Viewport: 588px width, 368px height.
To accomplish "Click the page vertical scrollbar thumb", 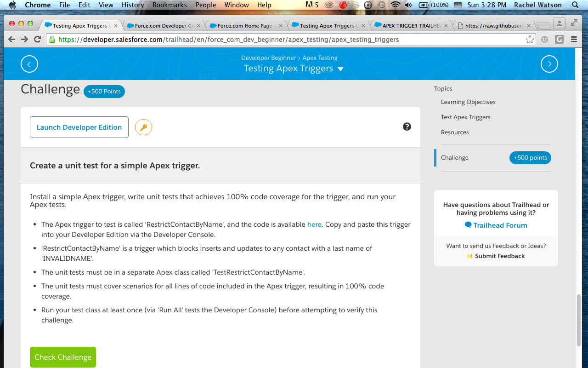I will tap(579, 320).
